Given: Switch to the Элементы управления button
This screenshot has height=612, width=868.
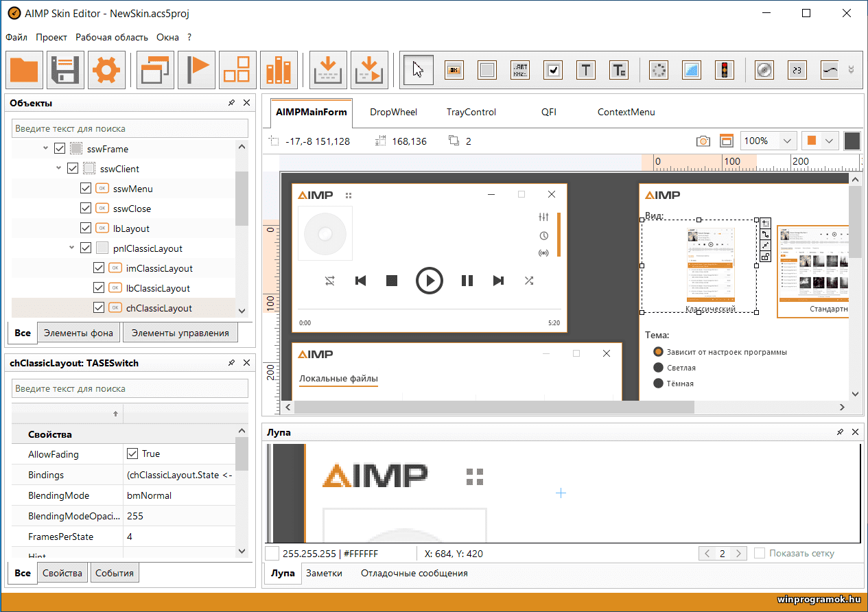Looking at the screenshot, I should pos(180,332).
